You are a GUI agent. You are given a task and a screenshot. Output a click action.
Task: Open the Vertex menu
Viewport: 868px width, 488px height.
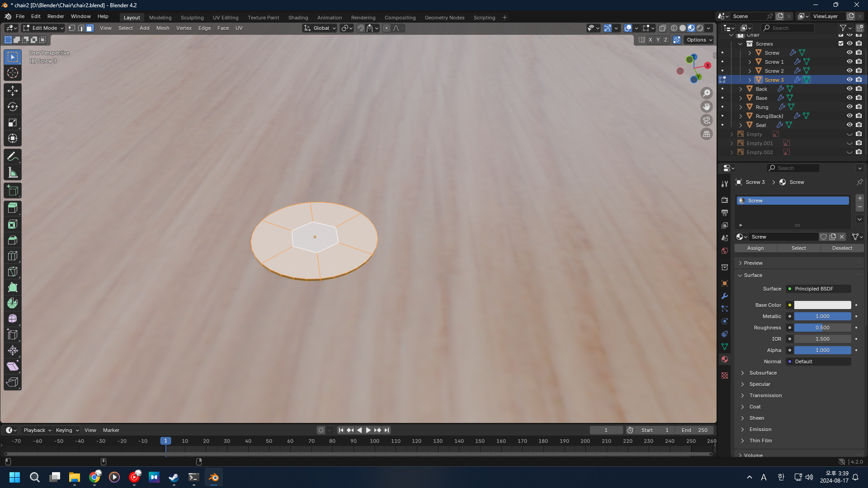pos(184,28)
